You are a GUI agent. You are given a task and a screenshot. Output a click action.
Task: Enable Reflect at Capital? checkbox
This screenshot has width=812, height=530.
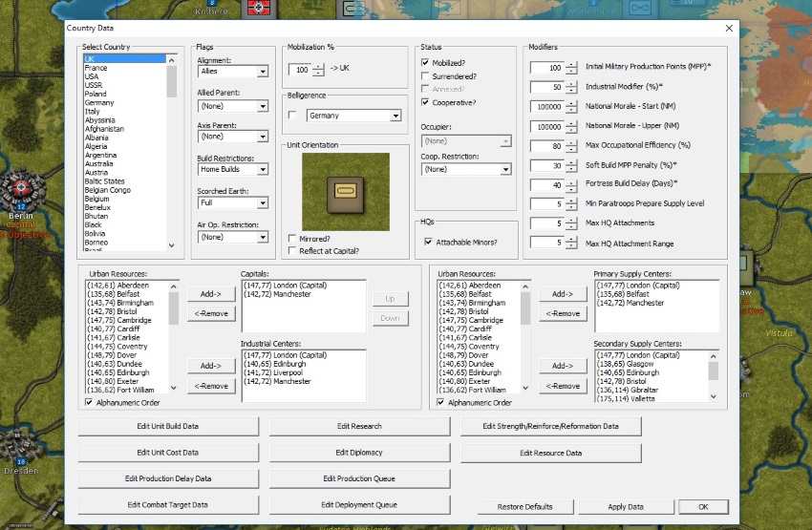pos(292,251)
